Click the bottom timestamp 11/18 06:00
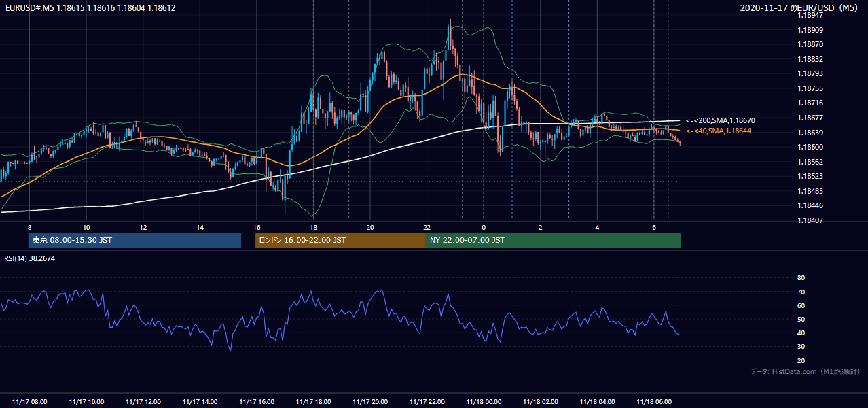 click(654, 402)
